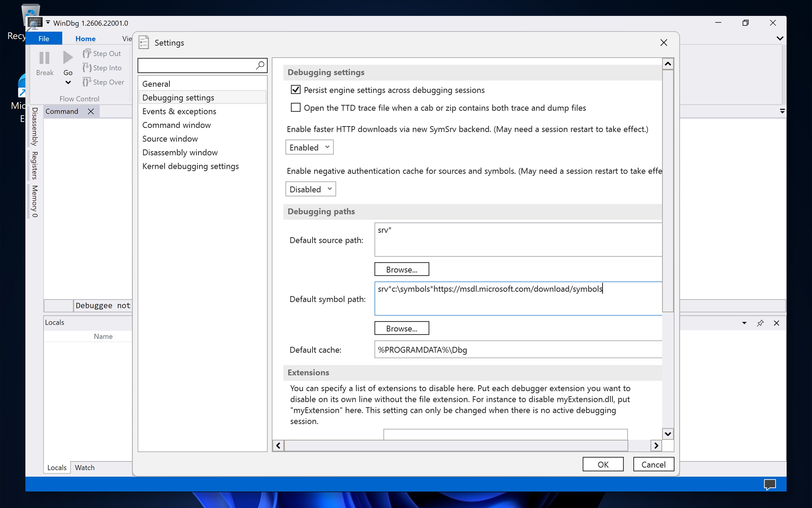
Task: Select General settings category
Action: pyautogui.click(x=202, y=84)
